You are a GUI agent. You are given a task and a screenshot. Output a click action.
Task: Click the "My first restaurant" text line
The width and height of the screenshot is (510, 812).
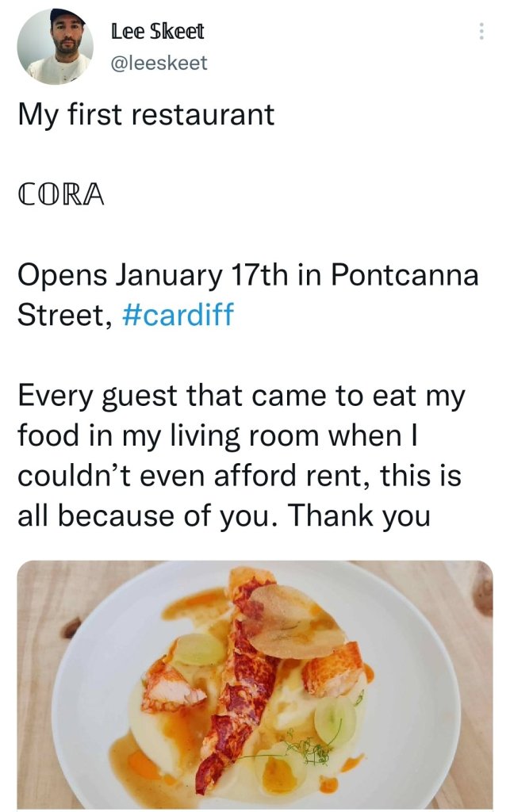[x=146, y=115]
